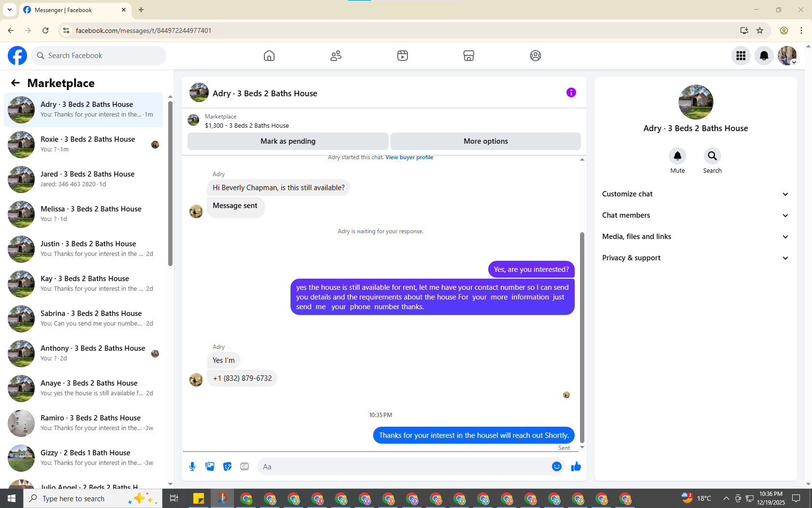
Task: Open Gizzy's 2 Beds 1 Bath chat
Action: click(x=83, y=458)
